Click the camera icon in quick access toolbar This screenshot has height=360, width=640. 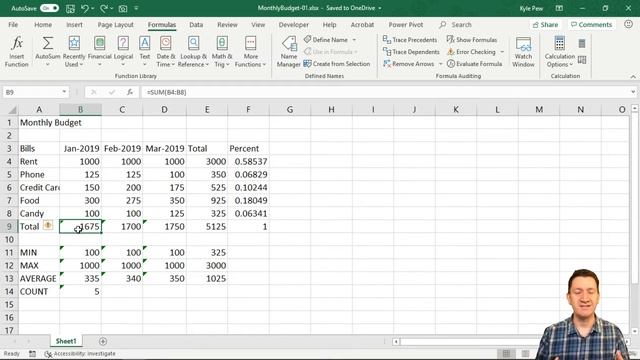pos(123,8)
